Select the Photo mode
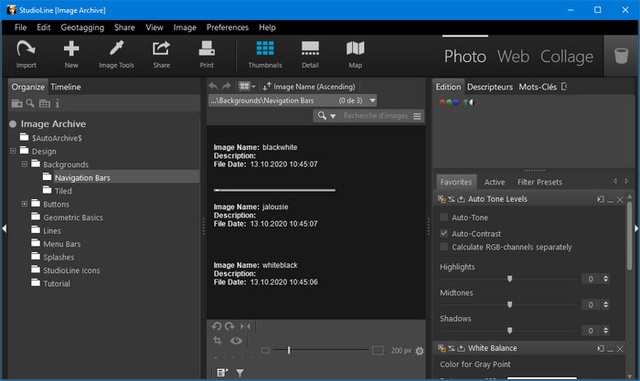Screen dimensions: 640x381 click(x=465, y=56)
